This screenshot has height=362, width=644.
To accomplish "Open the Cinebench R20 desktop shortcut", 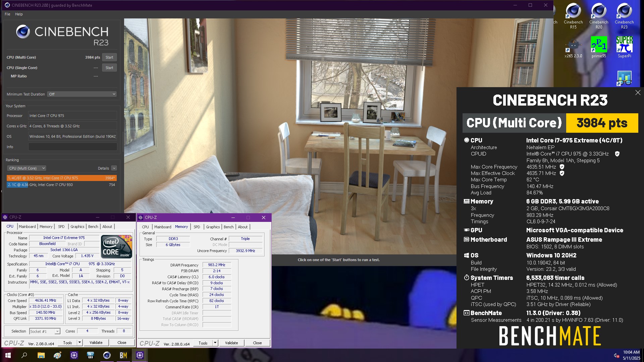I will point(599,16).
